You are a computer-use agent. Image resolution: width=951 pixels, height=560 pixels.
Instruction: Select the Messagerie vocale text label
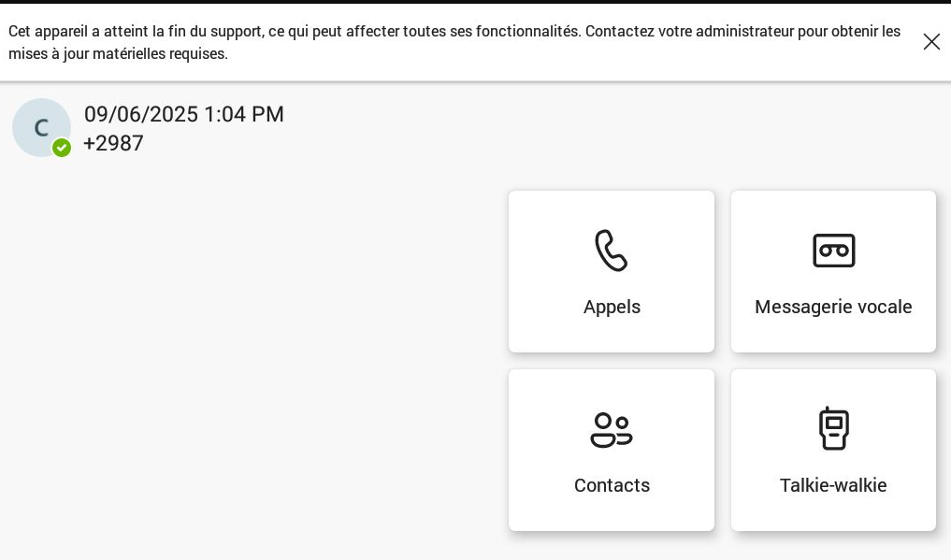(833, 307)
